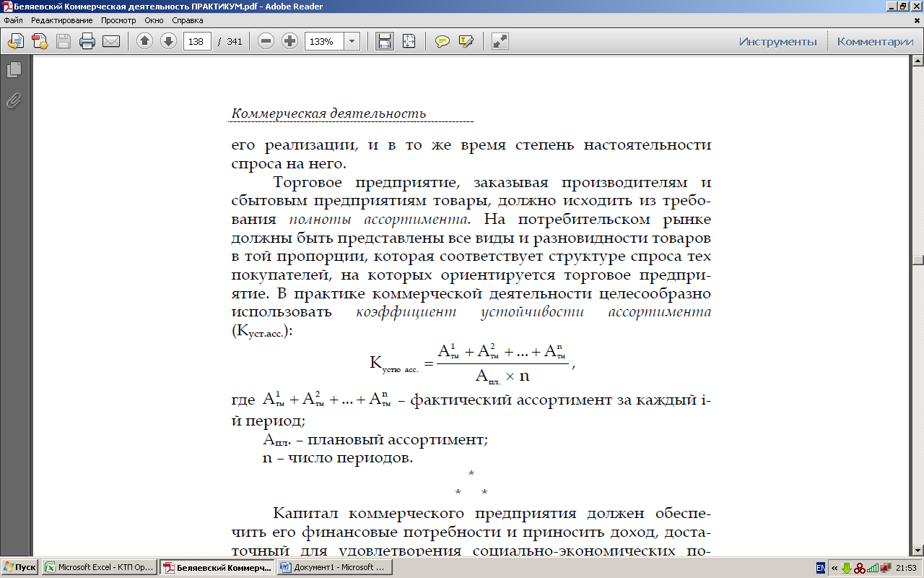The width and height of the screenshot is (924, 578).
Task: Click the 133% zoom value field
Action: [325, 41]
